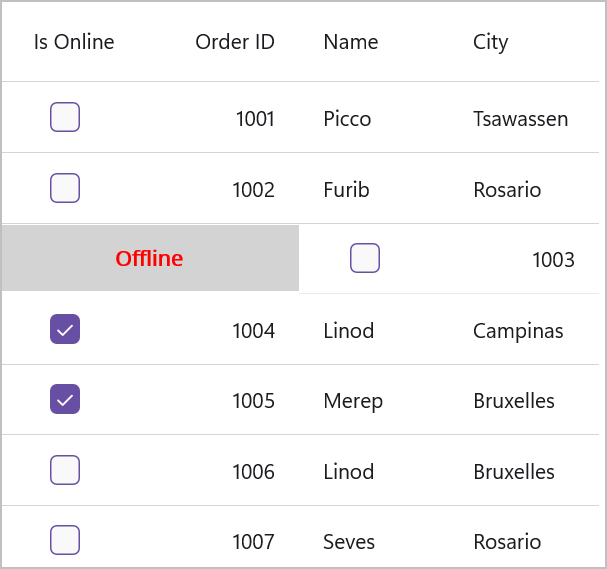Select the order ID 1003 cell

point(553,260)
